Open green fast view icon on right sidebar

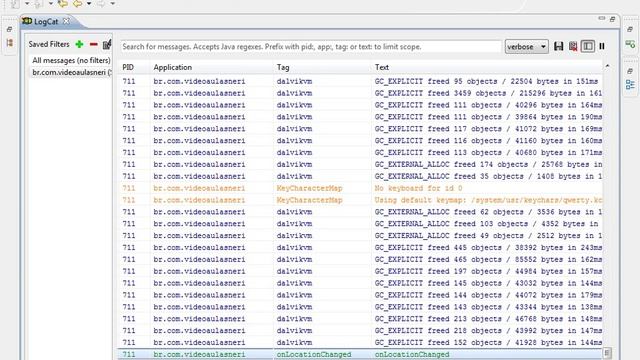tap(630, 44)
